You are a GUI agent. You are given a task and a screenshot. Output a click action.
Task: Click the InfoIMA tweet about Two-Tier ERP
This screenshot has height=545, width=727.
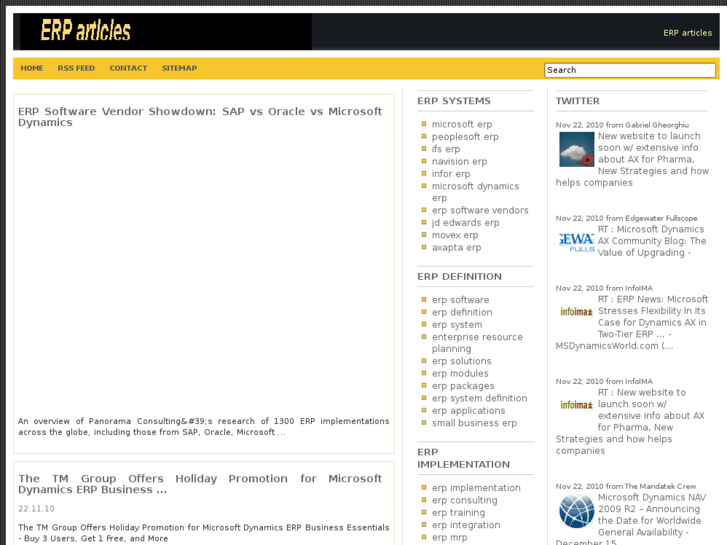[x=632, y=322]
